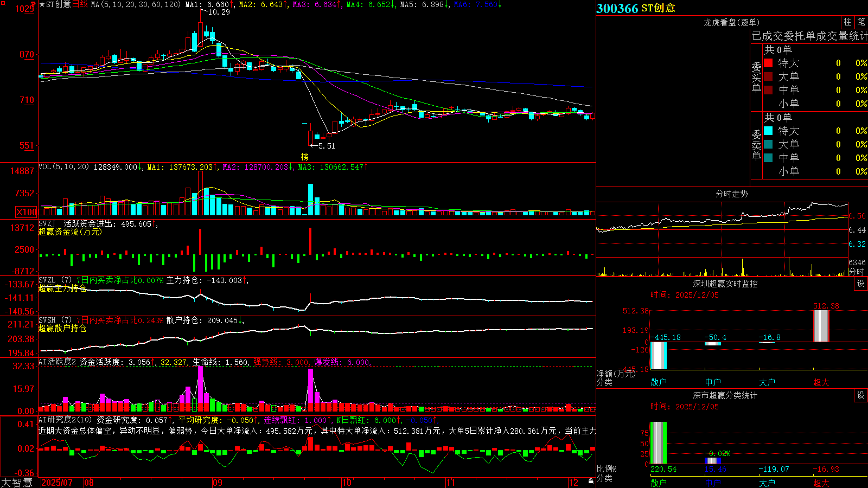Click AI研究度2(10) indicator label
Viewport: 868px width, 488px height.
coord(65,420)
